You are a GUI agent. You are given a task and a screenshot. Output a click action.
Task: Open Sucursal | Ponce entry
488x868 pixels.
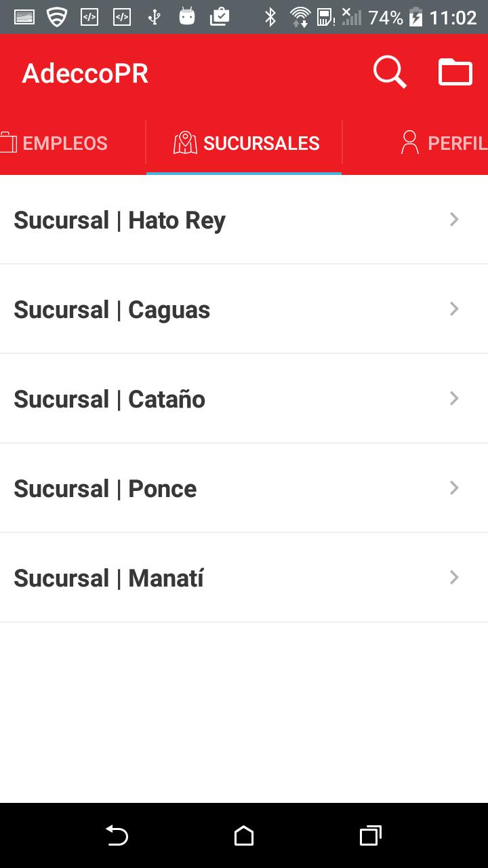pos(106,489)
